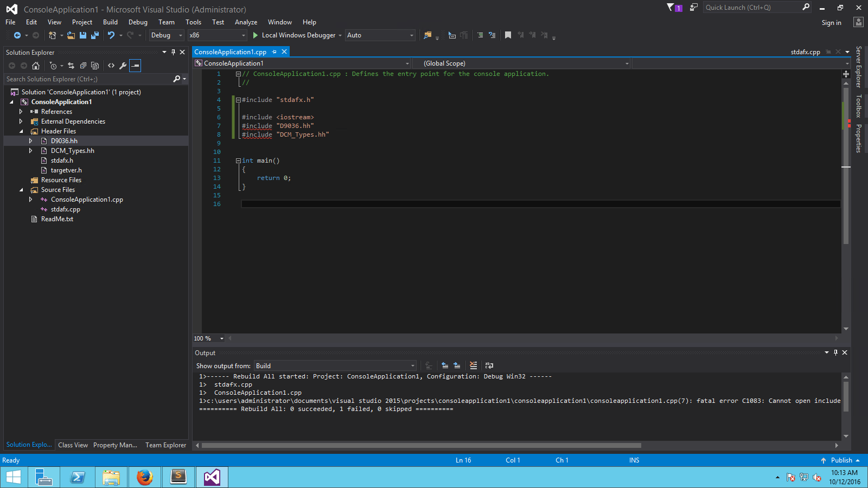Click the Solution Explorer Home icon
Screen dimensions: 868x488
click(36, 66)
